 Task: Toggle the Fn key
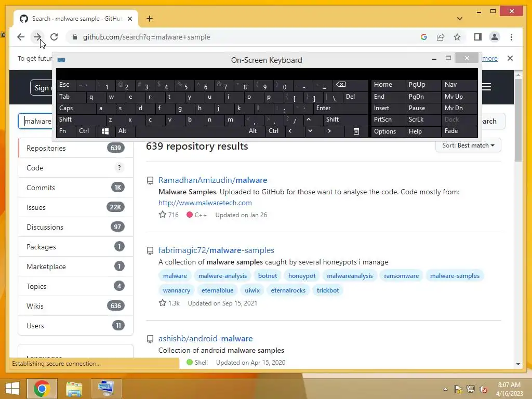coord(66,131)
